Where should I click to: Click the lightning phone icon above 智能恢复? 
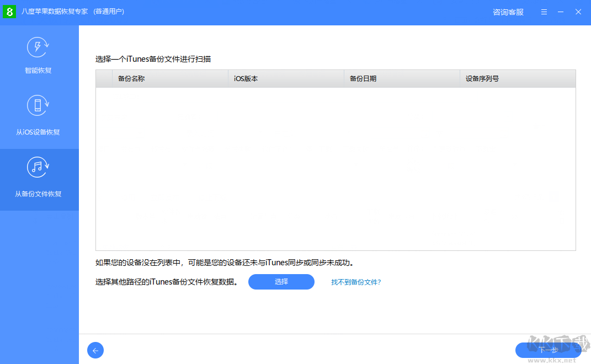click(x=38, y=47)
